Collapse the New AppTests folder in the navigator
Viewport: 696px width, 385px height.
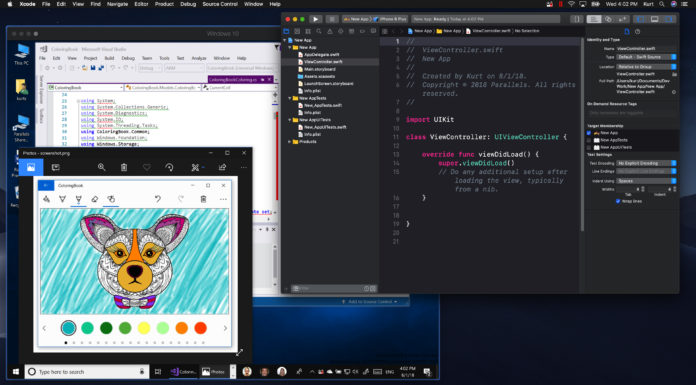[290, 98]
